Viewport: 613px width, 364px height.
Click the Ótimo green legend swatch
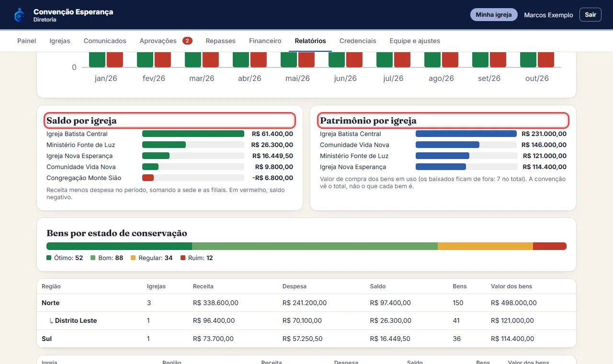[x=49, y=258]
